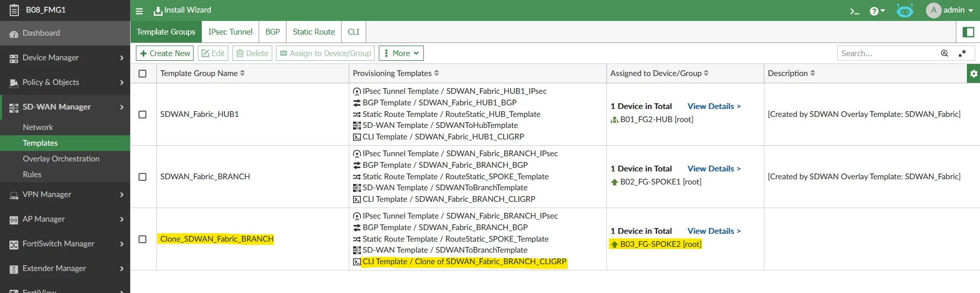Image resolution: width=980 pixels, height=293 pixels.
Task: Expand AP Manager submenu chevron
Action: coord(122,219)
